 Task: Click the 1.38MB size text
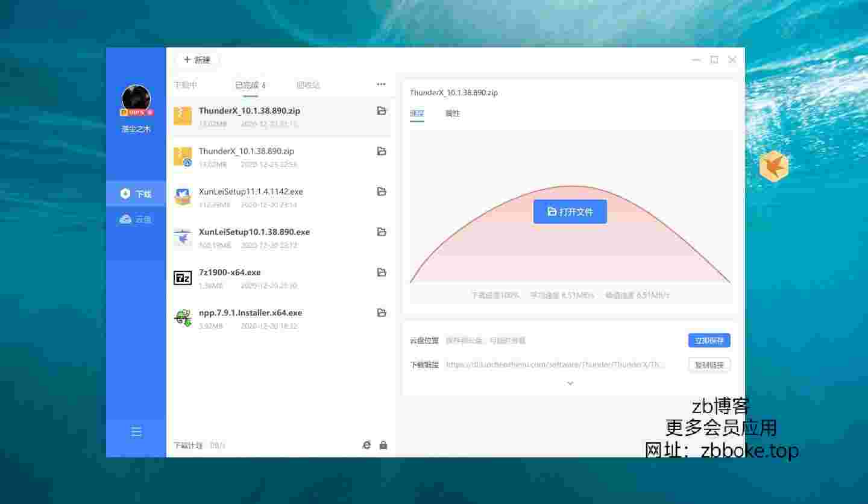pos(210,286)
